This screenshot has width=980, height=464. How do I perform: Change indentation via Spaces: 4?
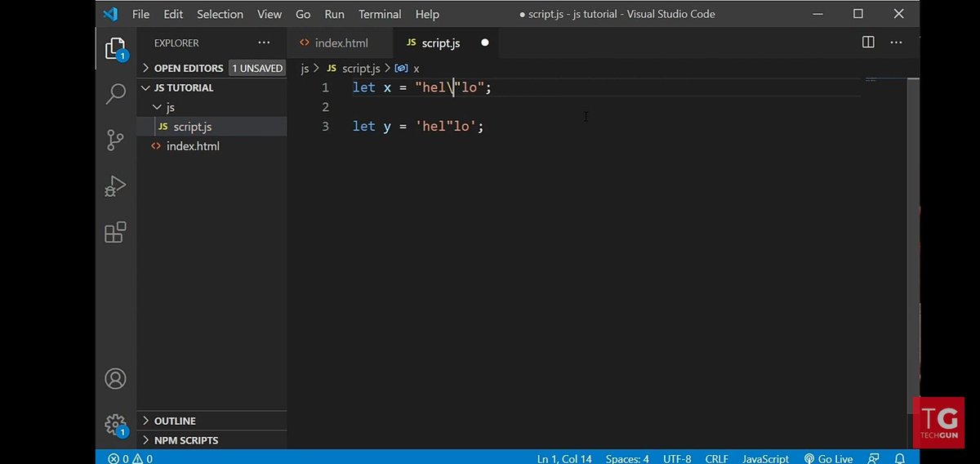point(627,458)
